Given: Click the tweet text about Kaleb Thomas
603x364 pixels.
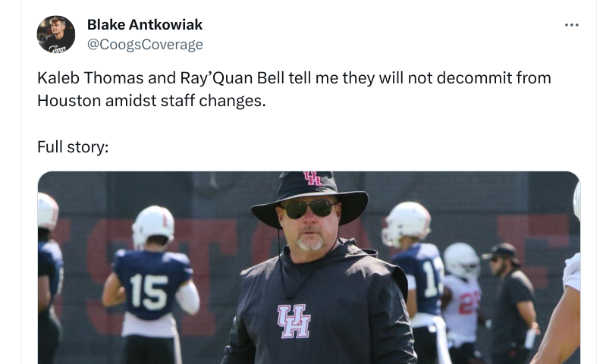Looking at the screenshot, I should (294, 89).
